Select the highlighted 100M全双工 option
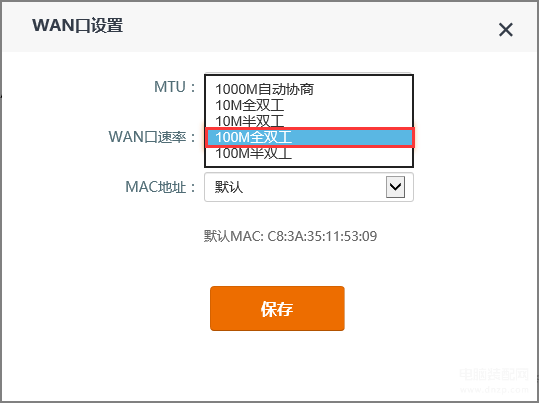Image resolution: width=539 pixels, height=403 pixels. coord(310,137)
